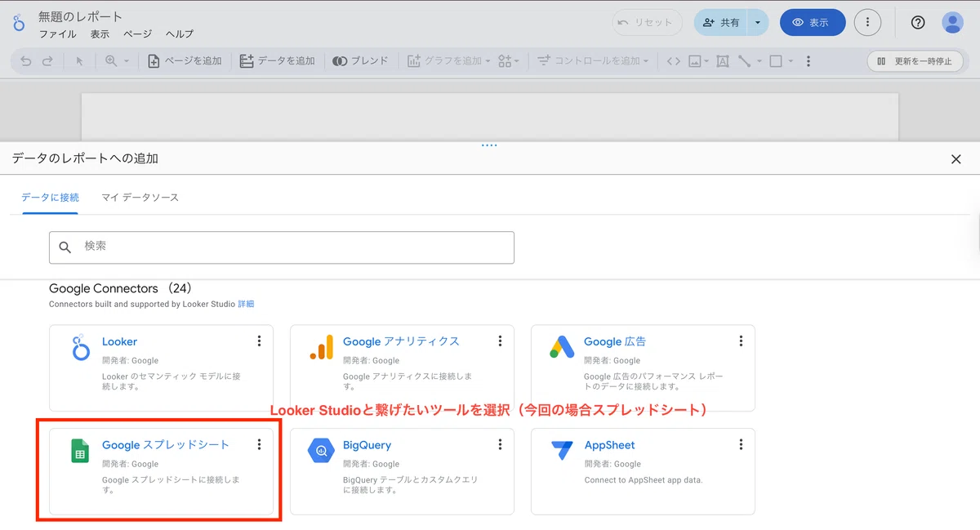Click the 検索 connector search field
Image resolution: width=980 pixels, height=530 pixels.
pyautogui.click(x=282, y=247)
